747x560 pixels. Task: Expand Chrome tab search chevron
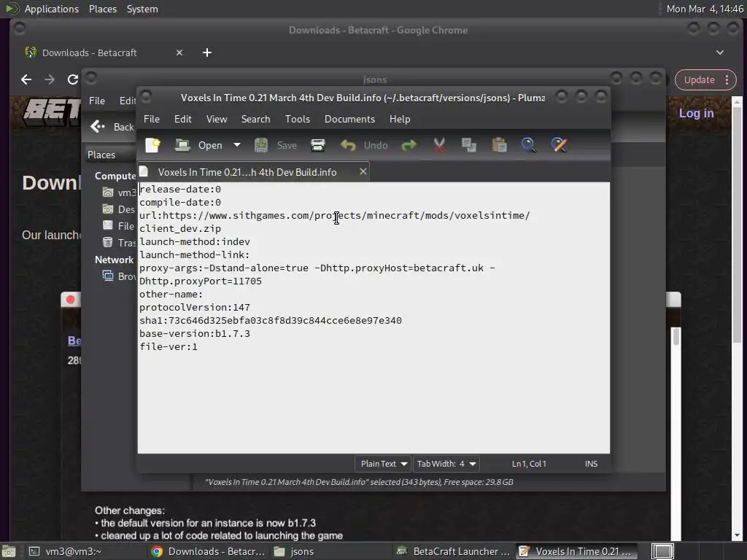[x=720, y=52]
